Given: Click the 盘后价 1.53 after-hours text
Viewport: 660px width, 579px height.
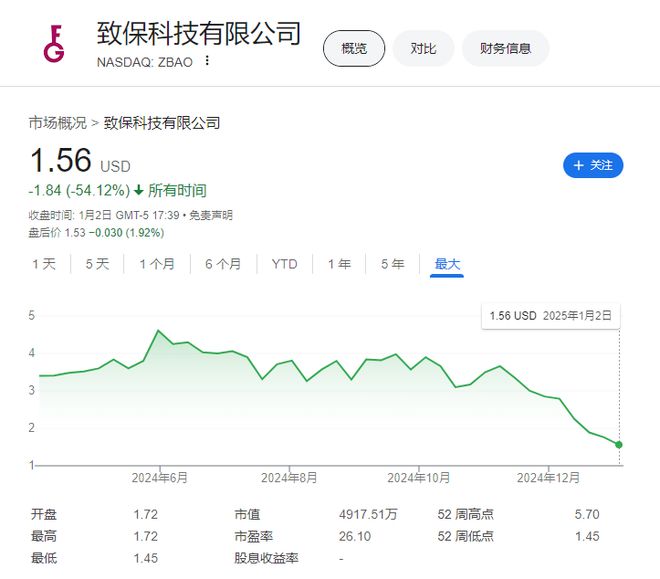Looking at the screenshot, I should 96,233.
